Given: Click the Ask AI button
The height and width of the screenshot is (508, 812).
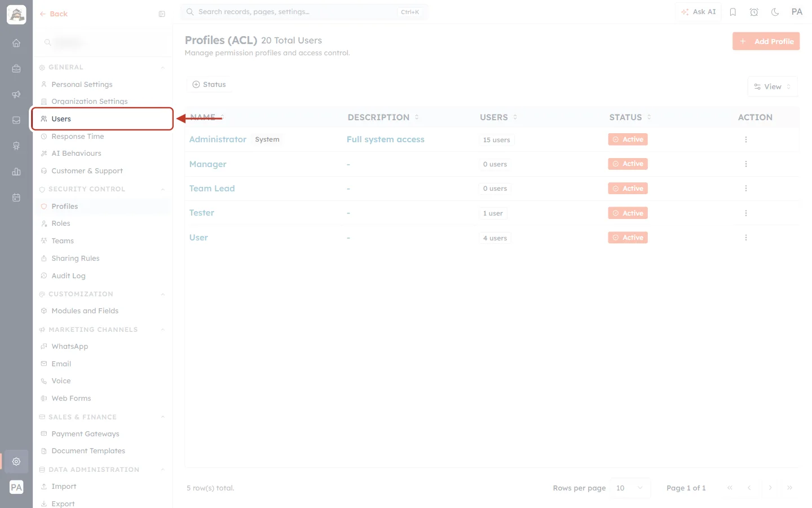Looking at the screenshot, I should pyautogui.click(x=698, y=12).
